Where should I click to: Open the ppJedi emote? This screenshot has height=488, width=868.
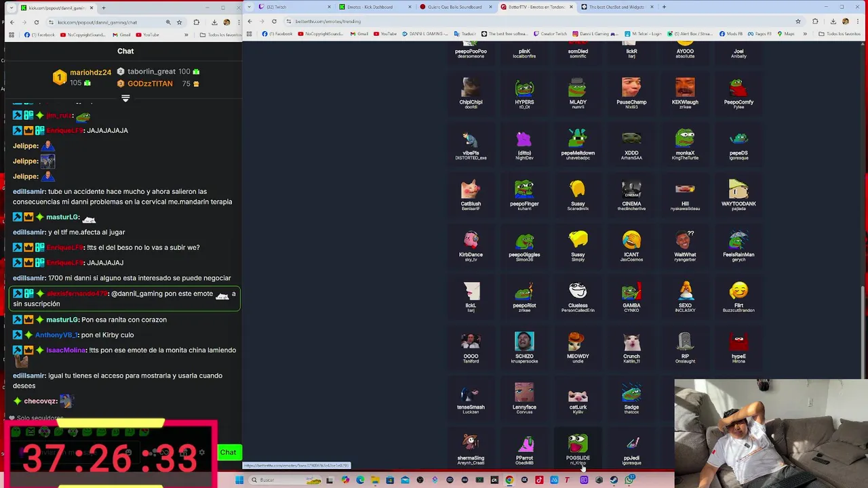click(x=631, y=449)
